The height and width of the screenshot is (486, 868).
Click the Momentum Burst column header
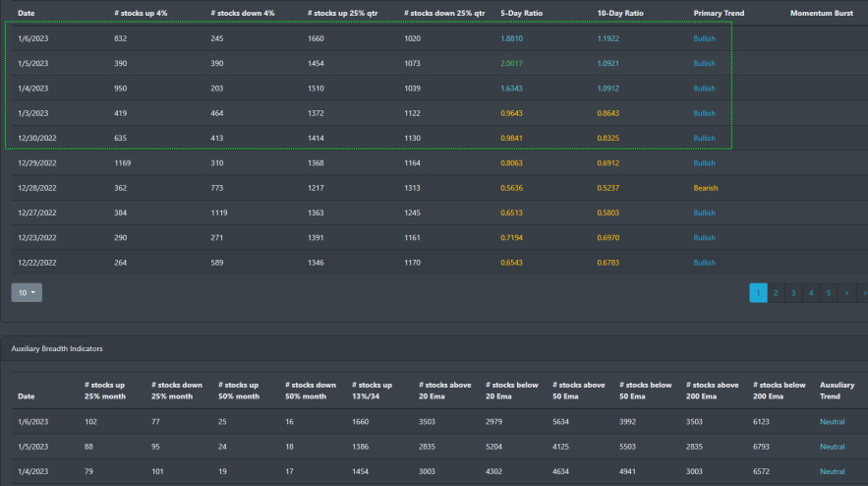pos(822,13)
